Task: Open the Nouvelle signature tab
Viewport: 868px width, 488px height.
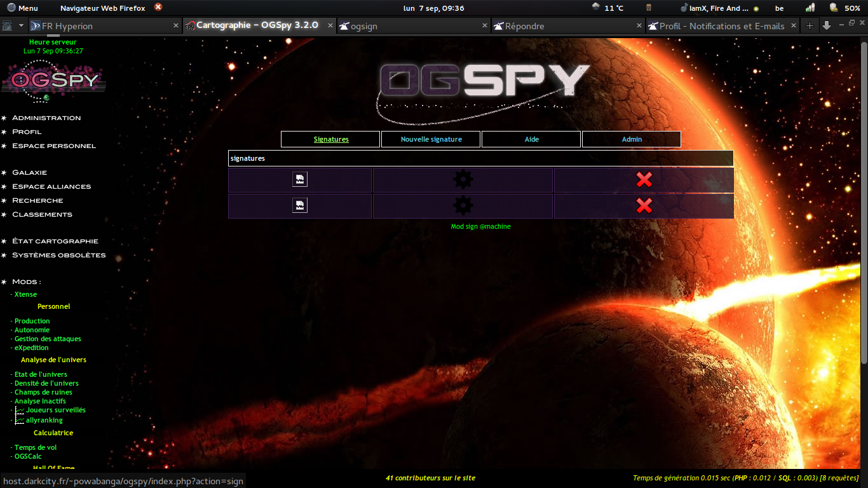Action: 431,139
